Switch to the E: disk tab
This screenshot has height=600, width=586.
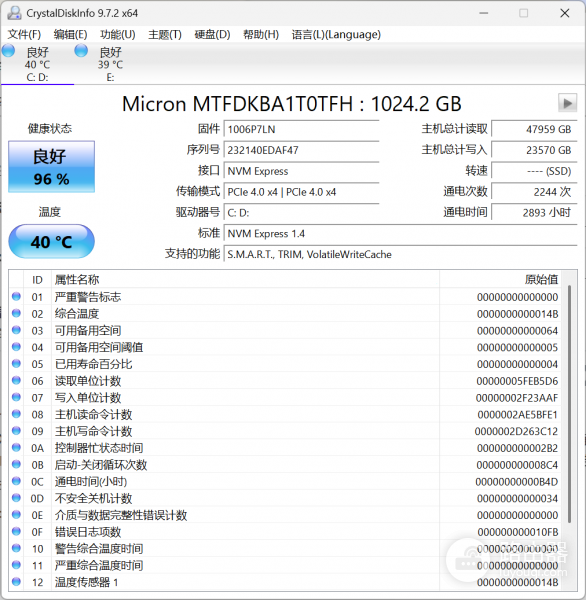[110, 64]
